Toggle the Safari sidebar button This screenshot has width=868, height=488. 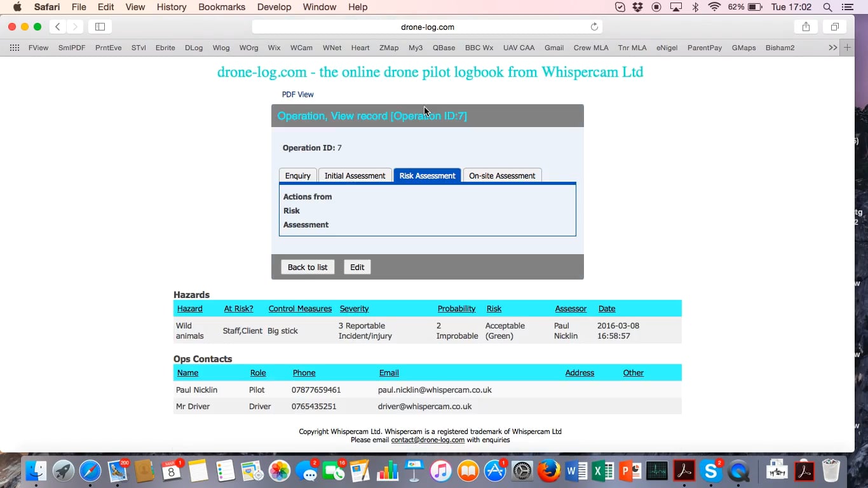click(100, 27)
